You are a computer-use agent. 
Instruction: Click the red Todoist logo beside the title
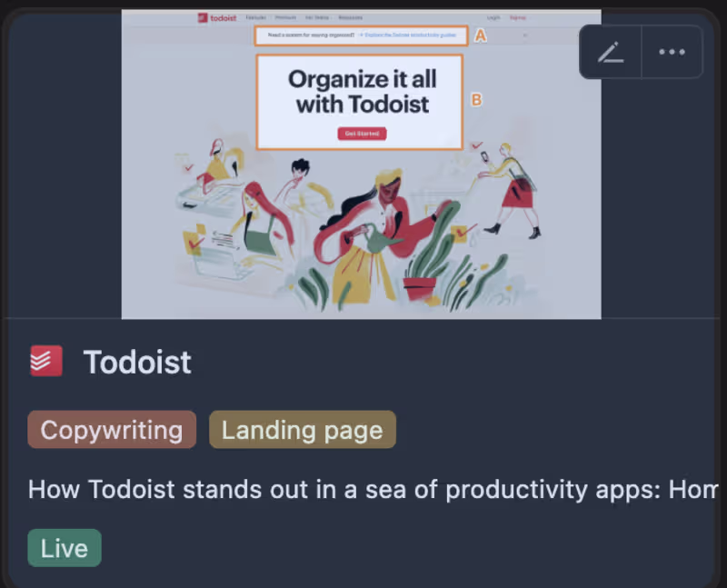[x=46, y=361]
